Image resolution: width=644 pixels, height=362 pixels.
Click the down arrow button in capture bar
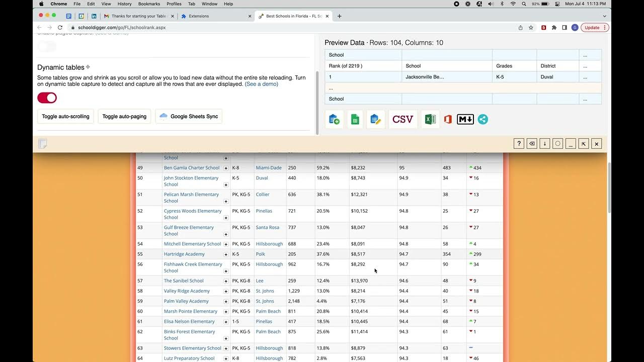tap(545, 144)
